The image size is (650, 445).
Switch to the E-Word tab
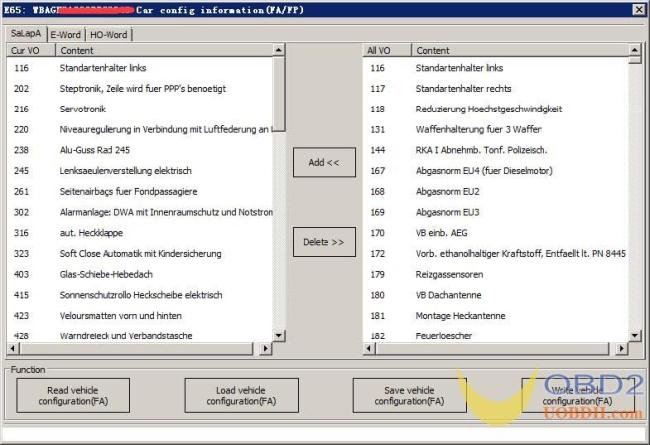(66, 34)
